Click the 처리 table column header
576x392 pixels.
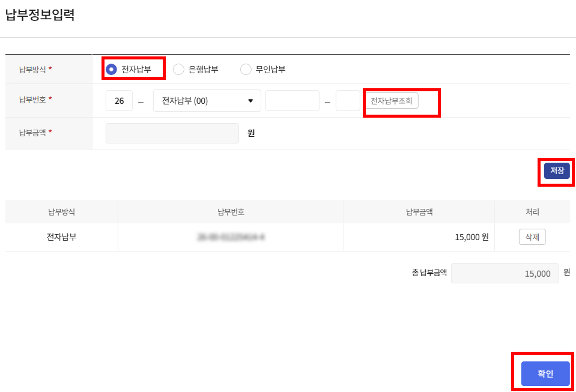pyautogui.click(x=532, y=212)
